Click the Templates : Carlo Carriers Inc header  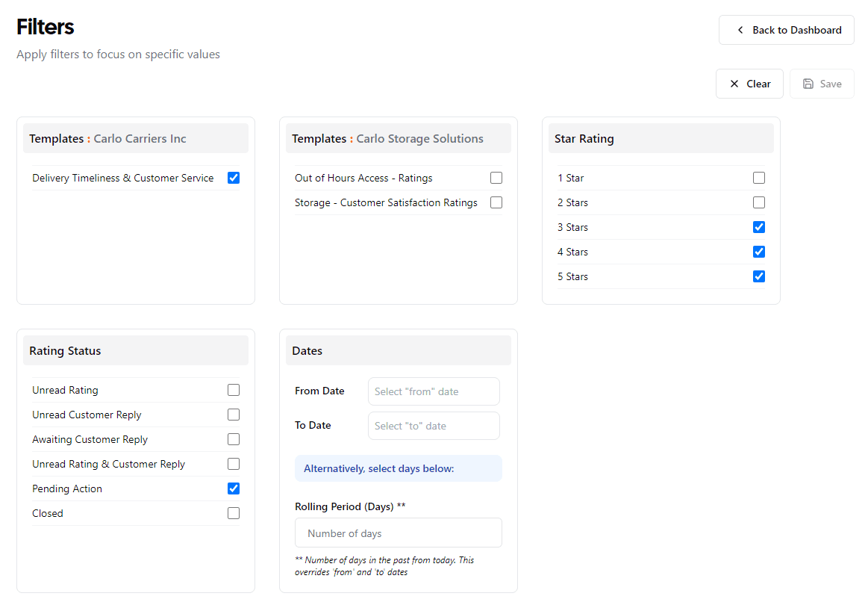point(136,139)
